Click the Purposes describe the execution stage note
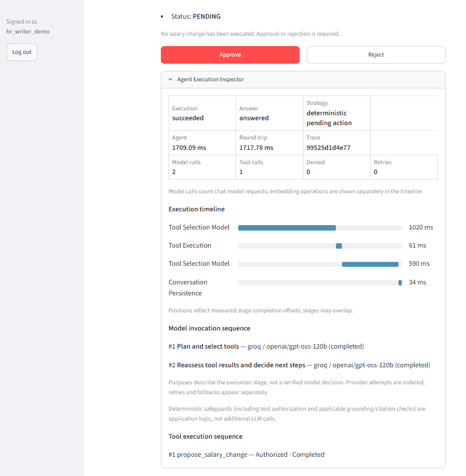 (x=296, y=387)
